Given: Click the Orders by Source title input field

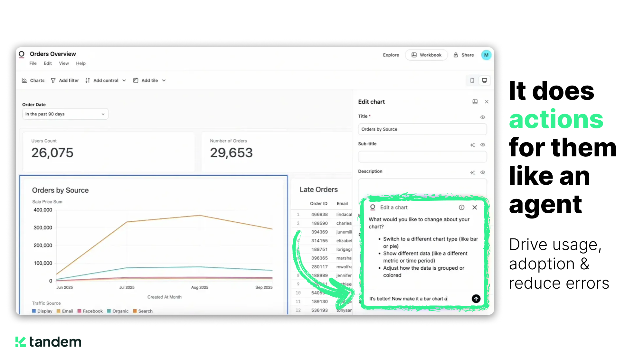Looking at the screenshot, I should 422,129.
